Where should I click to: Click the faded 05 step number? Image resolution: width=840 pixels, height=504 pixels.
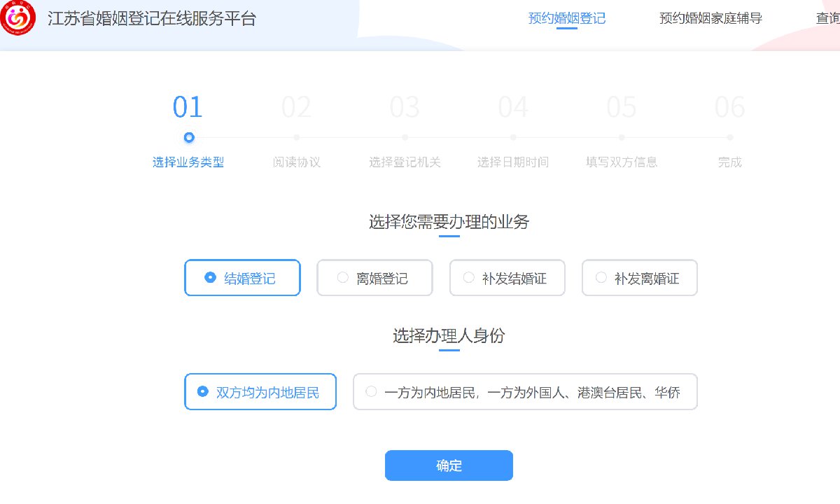click(x=622, y=108)
